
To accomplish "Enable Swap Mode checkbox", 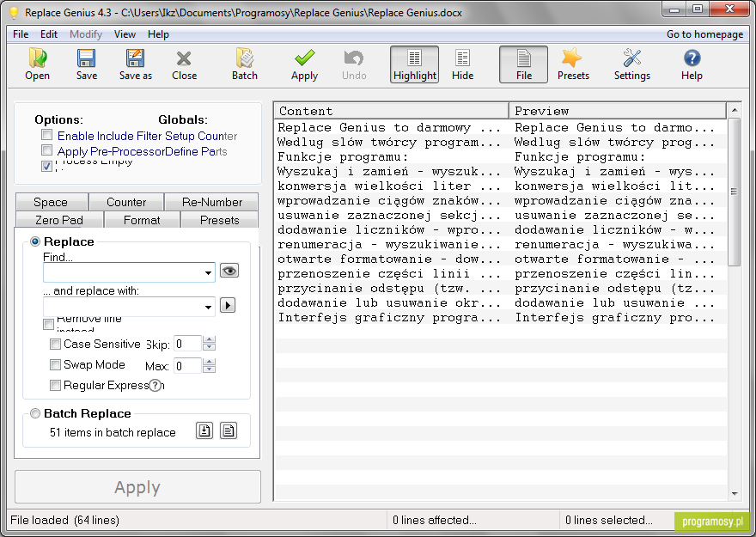I will pyautogui.click(x=56, y=365).
